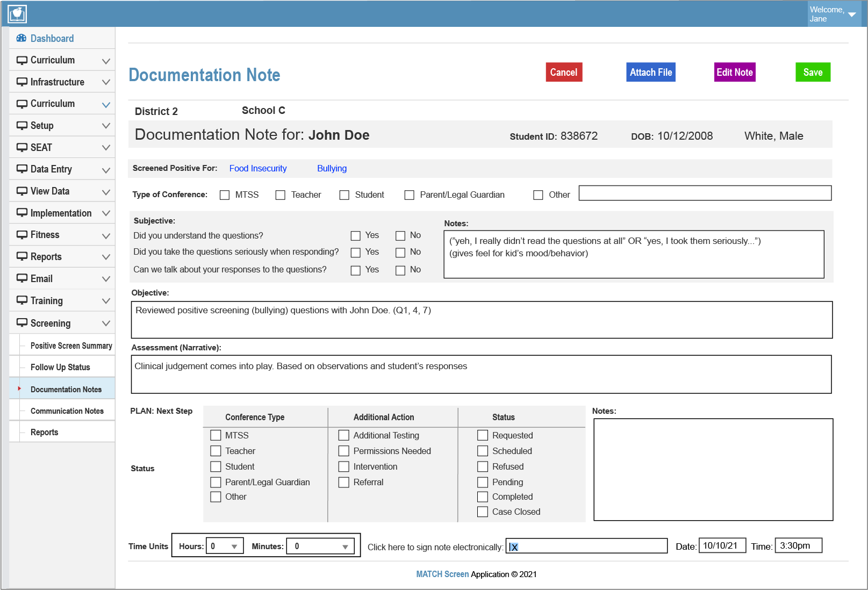Click the electronic signature input field

pos(586,545)
